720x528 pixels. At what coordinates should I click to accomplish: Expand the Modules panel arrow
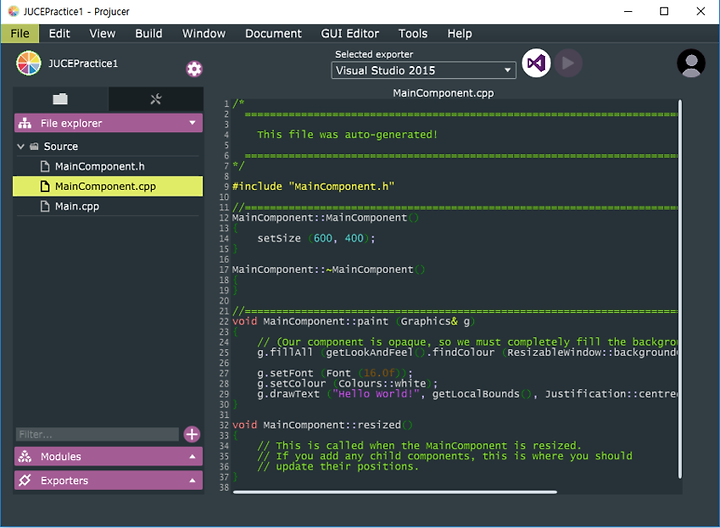pos(192,456)
